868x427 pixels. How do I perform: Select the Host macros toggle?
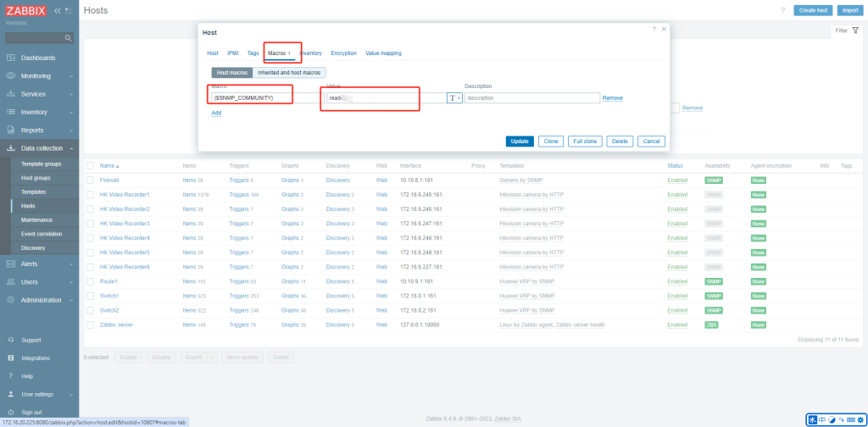pos(232,73)
